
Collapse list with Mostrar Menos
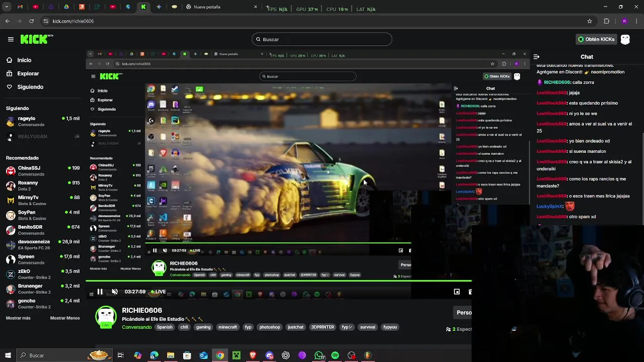point(65,318)
